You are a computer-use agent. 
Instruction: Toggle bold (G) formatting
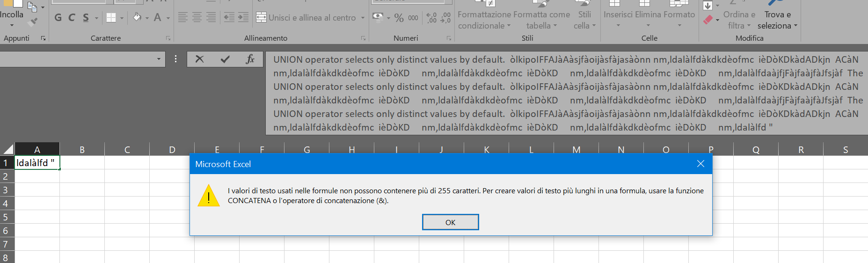tap(58, 18)
